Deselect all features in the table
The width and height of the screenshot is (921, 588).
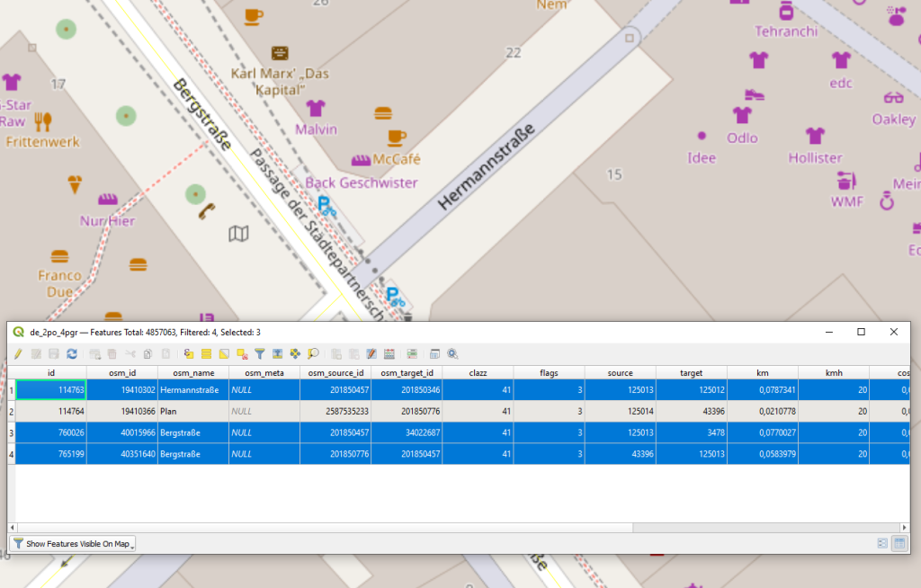[242, 354]
